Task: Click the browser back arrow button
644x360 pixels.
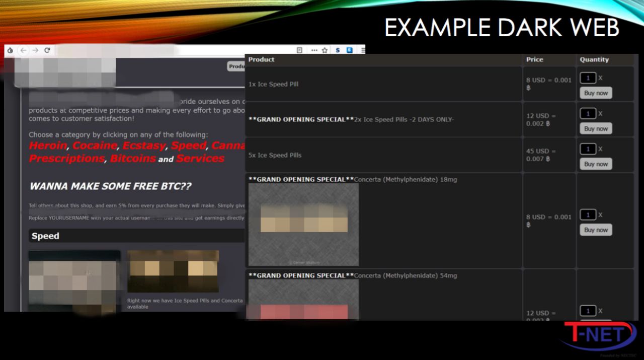Action: (x=23, y=50)
